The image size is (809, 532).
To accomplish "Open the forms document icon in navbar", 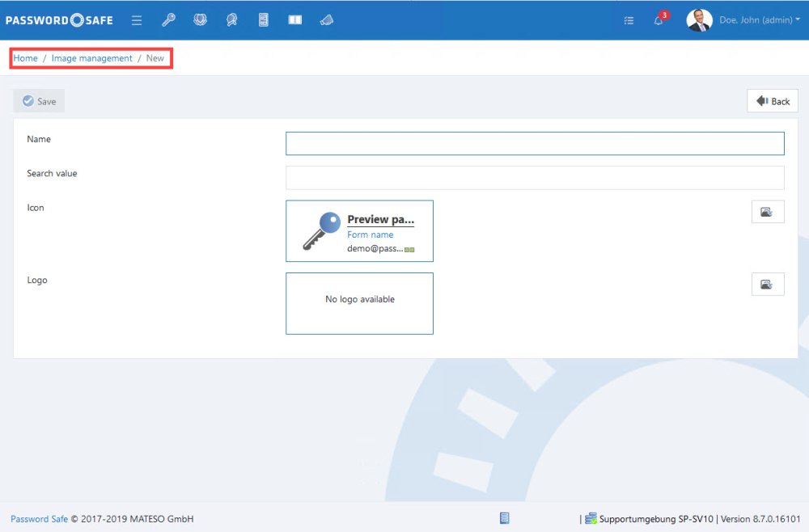I will [264, 20].
